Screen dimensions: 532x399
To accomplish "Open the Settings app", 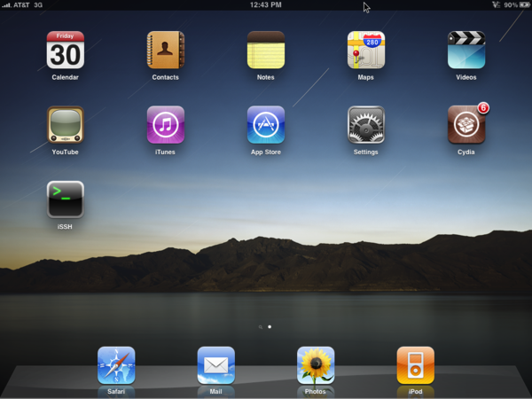I will point(365,124).
